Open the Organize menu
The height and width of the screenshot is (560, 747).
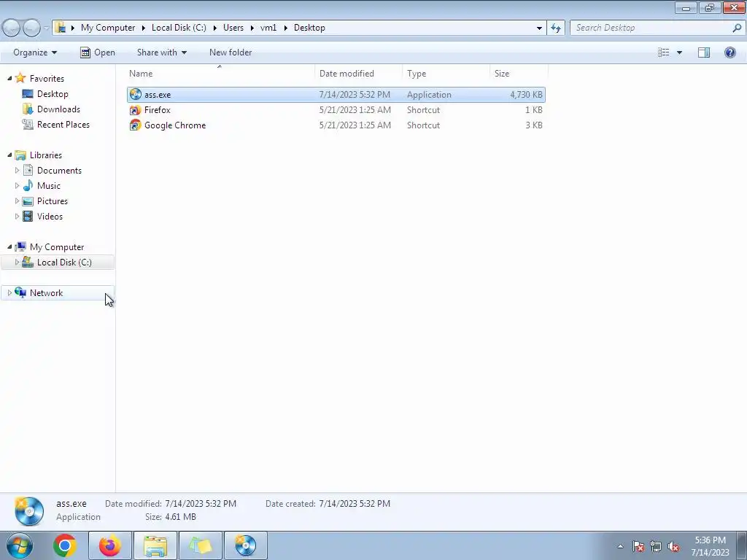pyautogui.click(x=35, y=52)
